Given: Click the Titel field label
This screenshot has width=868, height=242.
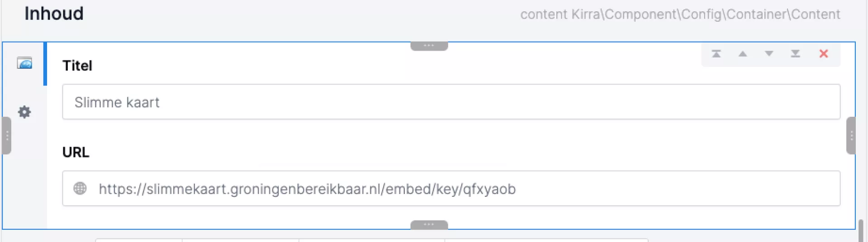Looking at the screenshot, I should tap(77, 66).
